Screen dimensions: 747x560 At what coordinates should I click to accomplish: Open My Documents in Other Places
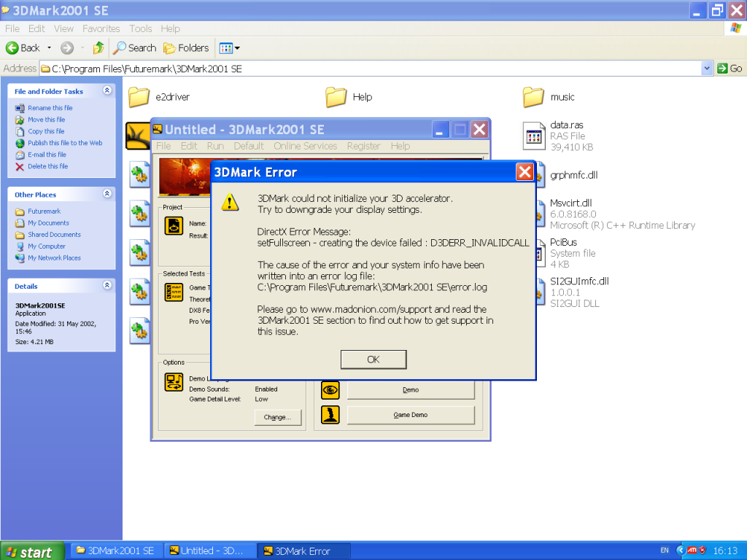pyautogui.click(x=48, y=223)
